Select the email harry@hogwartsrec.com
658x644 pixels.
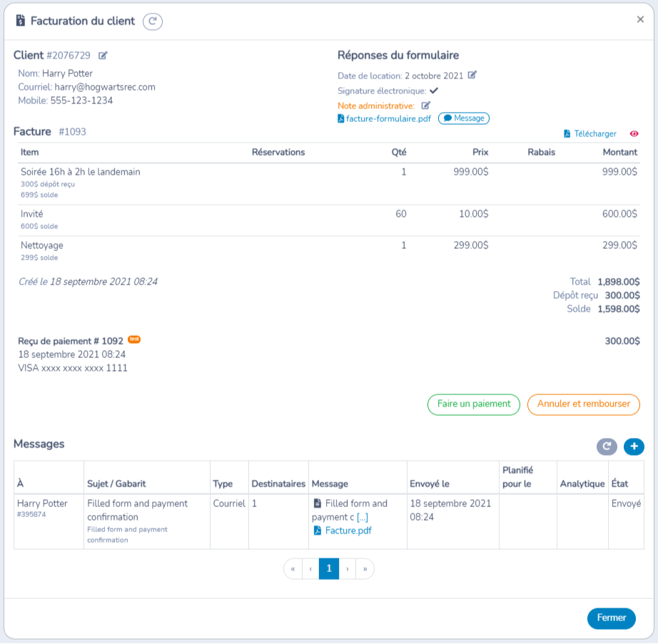[x=105, y=87]
